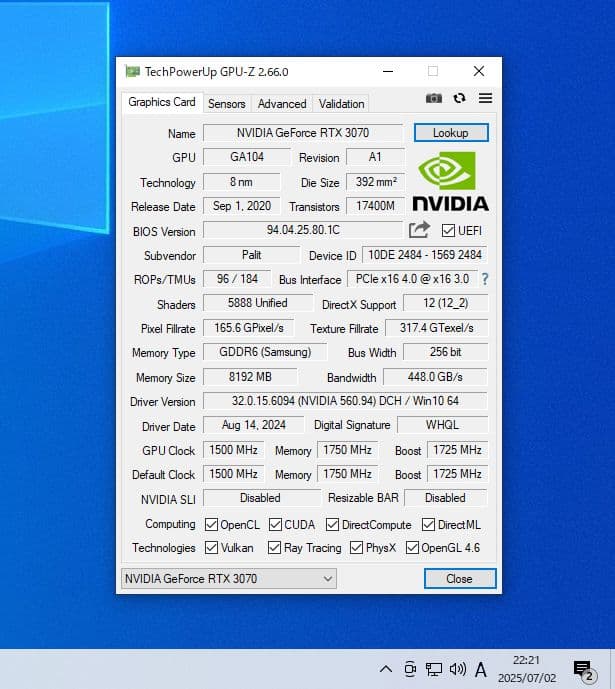Click the Technology value 8 nm

point(241,181)
